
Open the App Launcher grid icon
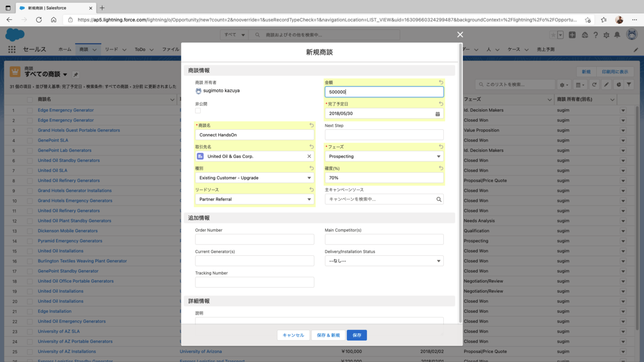coord(12,49)
